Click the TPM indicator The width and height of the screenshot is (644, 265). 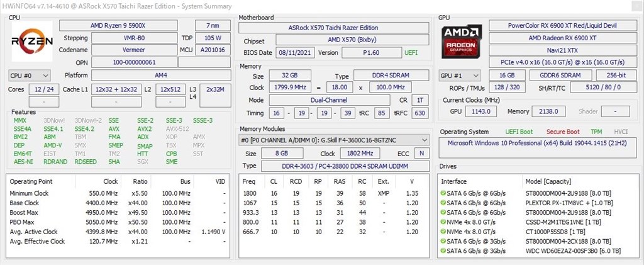596,132
